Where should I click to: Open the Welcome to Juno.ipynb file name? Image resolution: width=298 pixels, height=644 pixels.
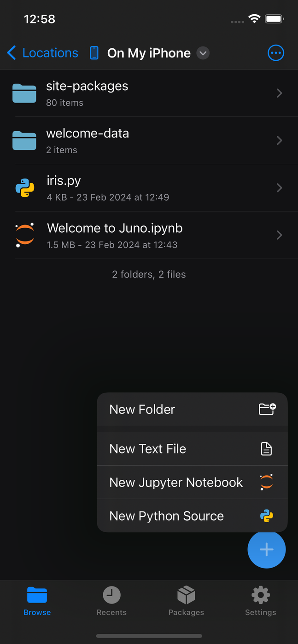pyautogui.click(x=115, y=228)
